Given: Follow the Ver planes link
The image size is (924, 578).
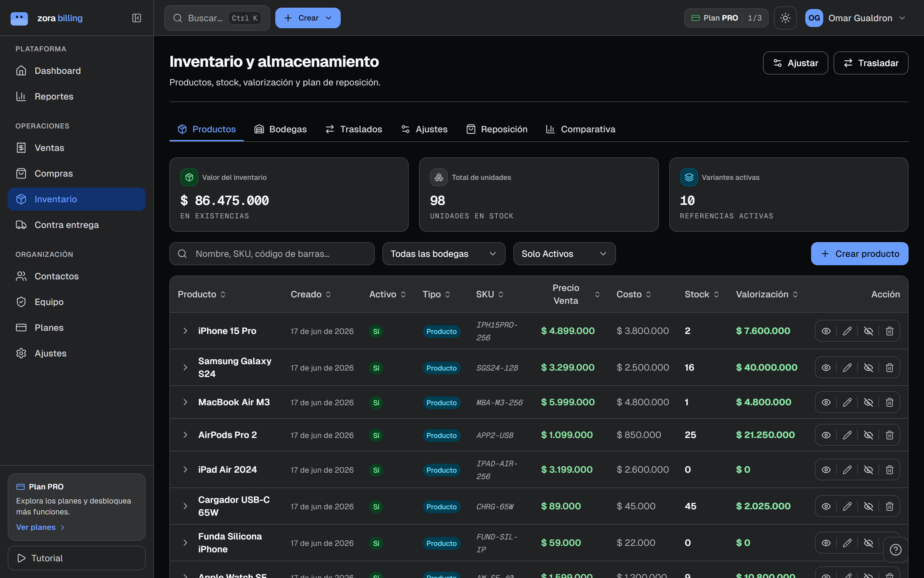Looking at the screenshot, I should tap(40, 527).
